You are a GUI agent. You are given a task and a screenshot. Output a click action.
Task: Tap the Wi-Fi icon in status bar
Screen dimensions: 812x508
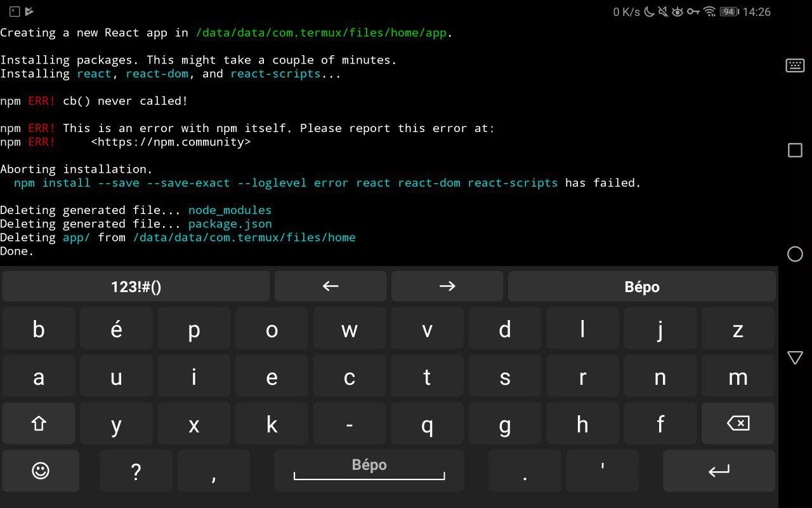710,11
